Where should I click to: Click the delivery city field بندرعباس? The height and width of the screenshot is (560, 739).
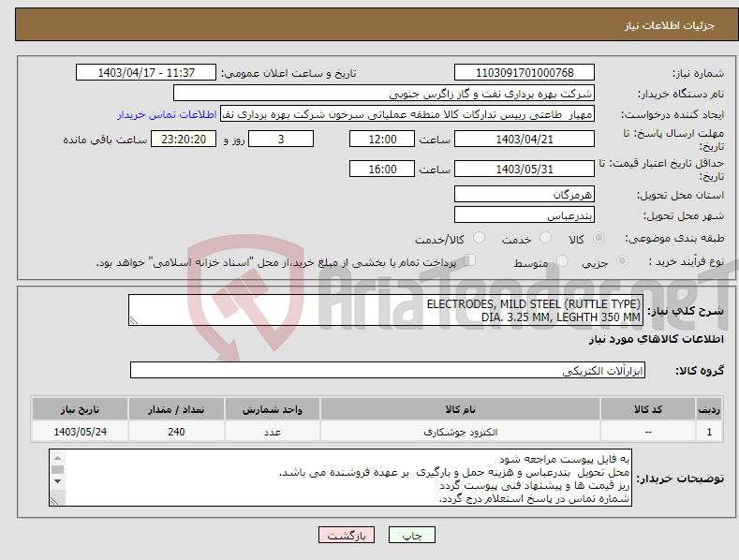click(525, 215)
